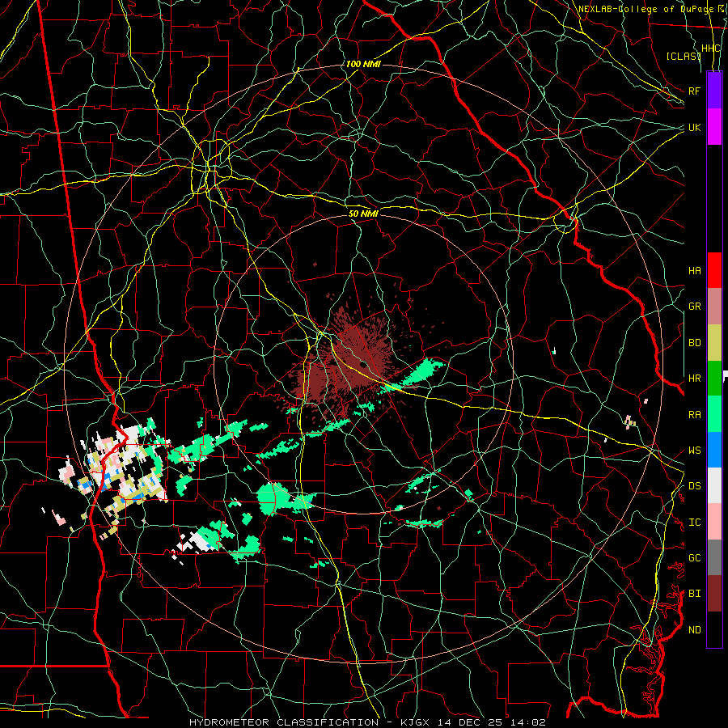Image resolution: width=728 pixels, height=728 pixels.
Task: Click the "HYDROMETEOR CLASSIFICATION" title text
Action: tap(284, 722)
